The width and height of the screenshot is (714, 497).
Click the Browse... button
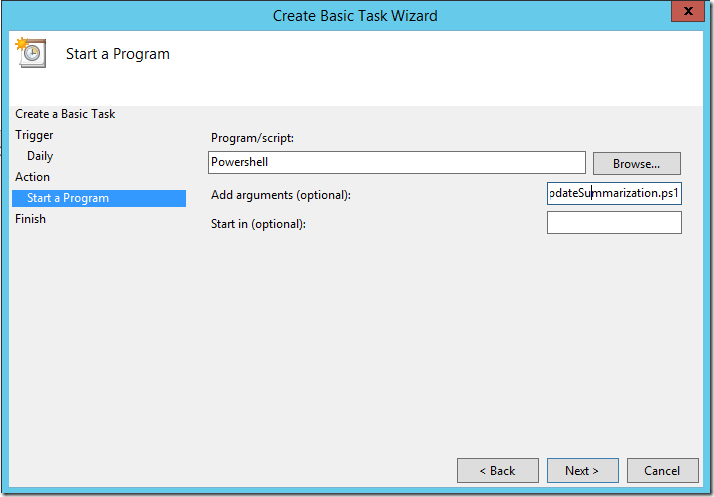point(636,164)
